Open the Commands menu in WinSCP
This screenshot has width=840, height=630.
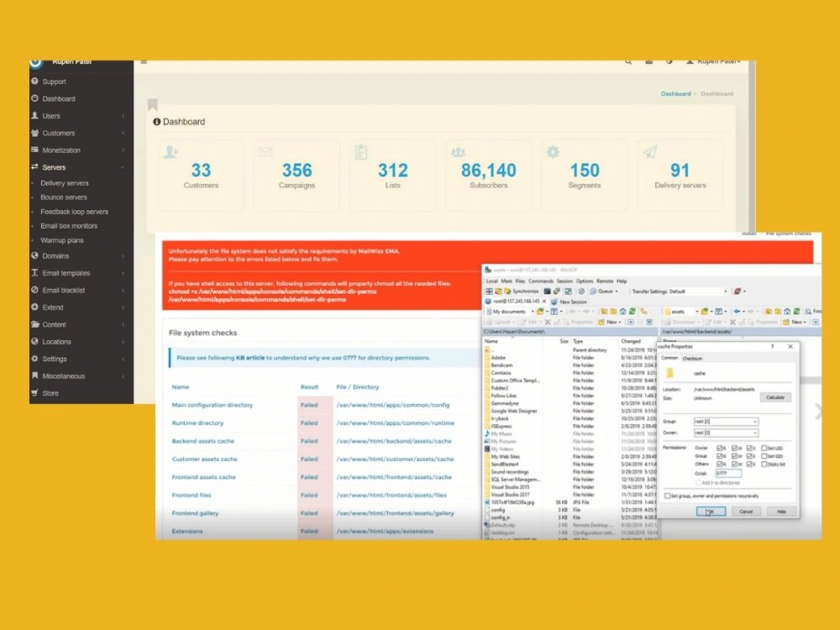541,281
